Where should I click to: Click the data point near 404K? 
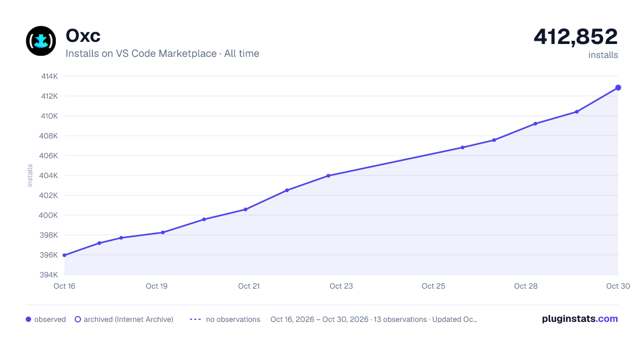point(328,175)
